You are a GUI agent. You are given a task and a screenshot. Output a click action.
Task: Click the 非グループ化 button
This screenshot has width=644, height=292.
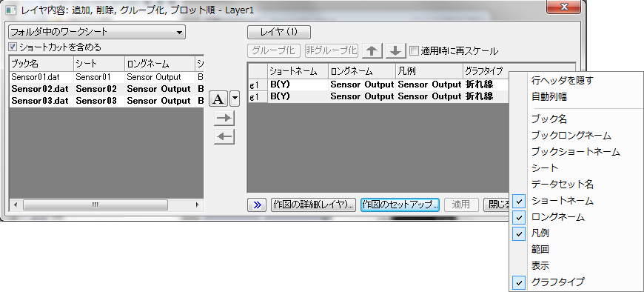(x=332, y=50)
